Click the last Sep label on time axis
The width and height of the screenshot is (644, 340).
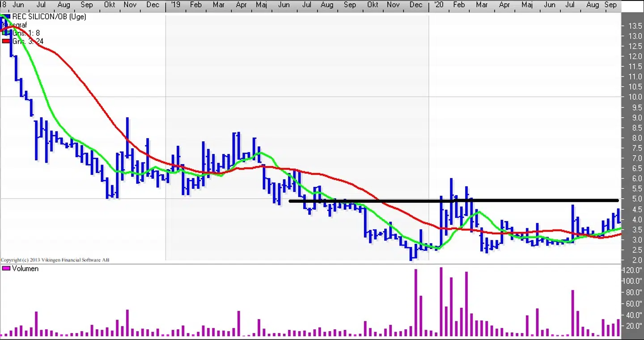[x=610, y=4]
